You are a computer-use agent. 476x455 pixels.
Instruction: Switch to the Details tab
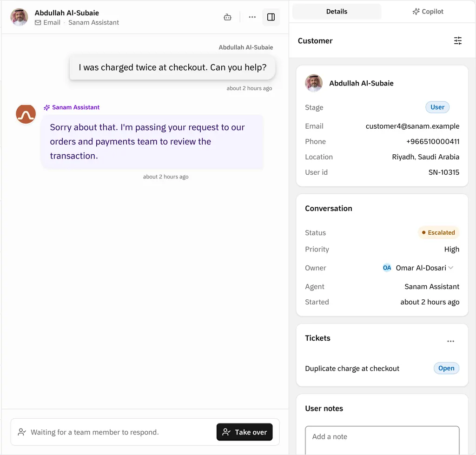click(x=337, y=12)
